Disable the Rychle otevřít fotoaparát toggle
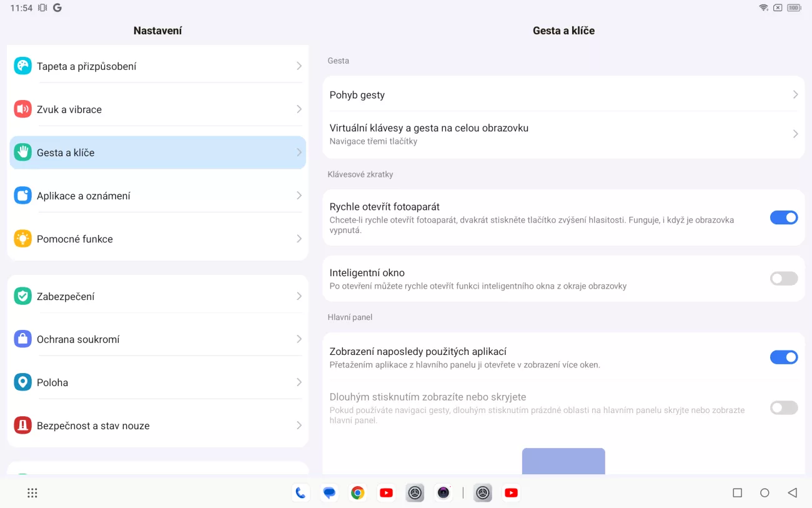This screenshot has height=508, width=812. tap(783, 217)
